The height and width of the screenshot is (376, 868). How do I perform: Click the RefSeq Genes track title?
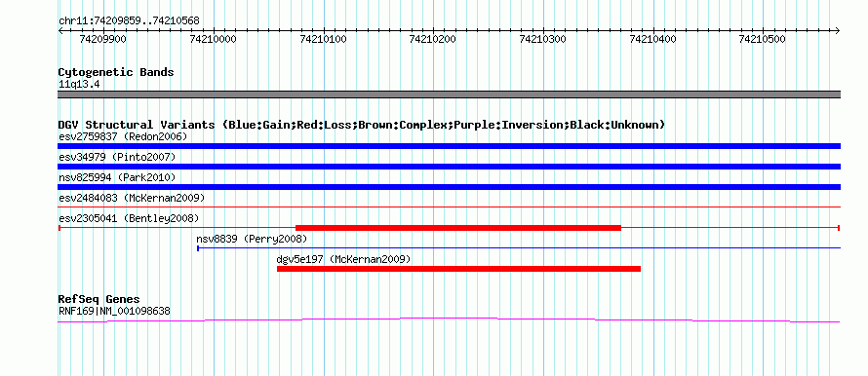(99, 300)
